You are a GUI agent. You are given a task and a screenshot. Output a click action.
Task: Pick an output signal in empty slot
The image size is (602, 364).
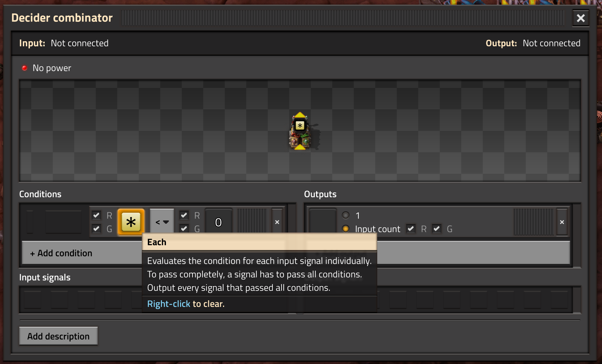pos(322,222)
